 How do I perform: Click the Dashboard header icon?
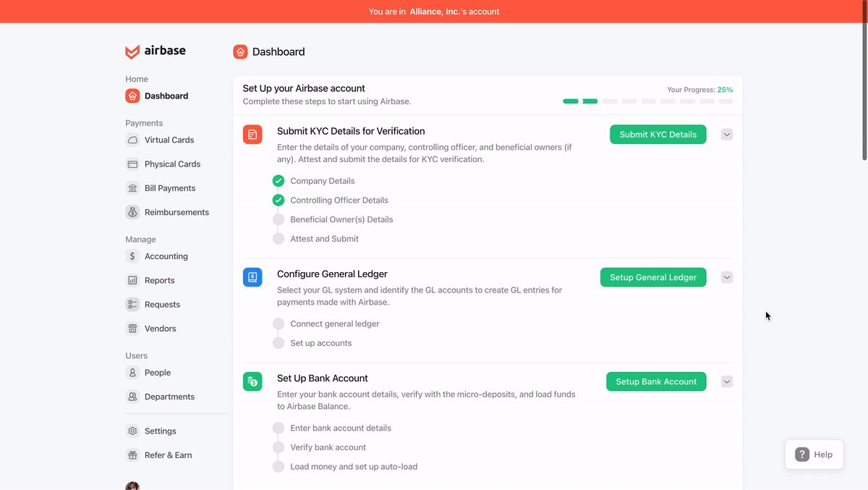coord(240,51)
